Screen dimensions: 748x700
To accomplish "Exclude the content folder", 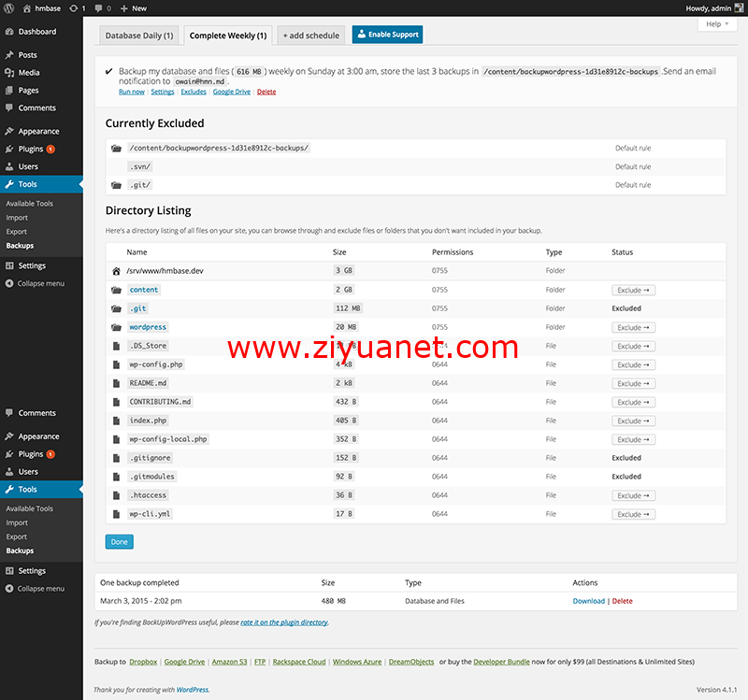I will point(633,290).
